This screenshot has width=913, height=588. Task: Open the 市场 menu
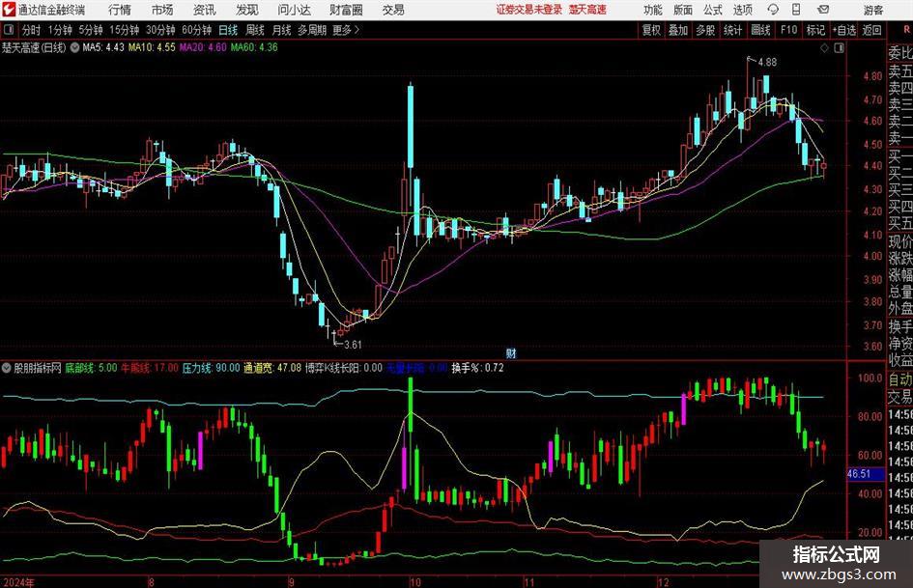click(162, 10)
